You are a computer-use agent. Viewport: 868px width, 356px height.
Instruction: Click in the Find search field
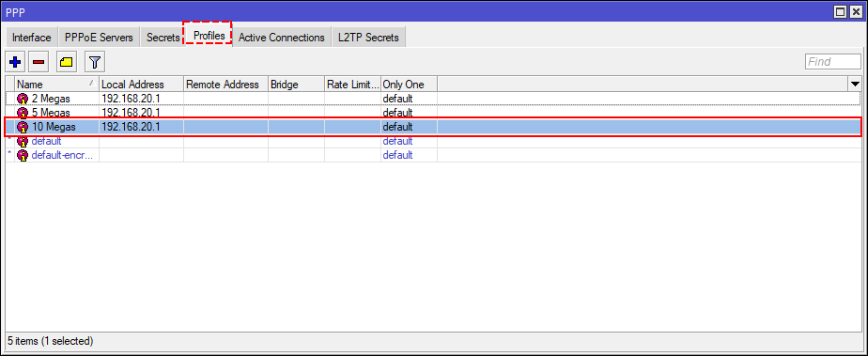coord(833,61)
